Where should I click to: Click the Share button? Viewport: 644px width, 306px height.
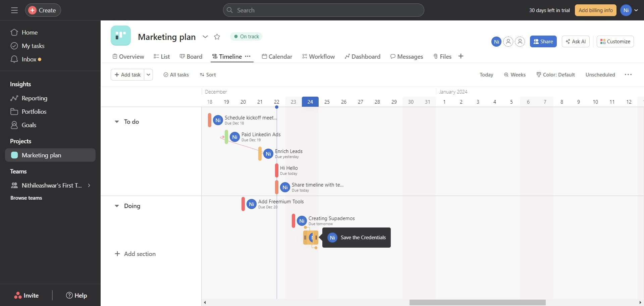point(543,41)
